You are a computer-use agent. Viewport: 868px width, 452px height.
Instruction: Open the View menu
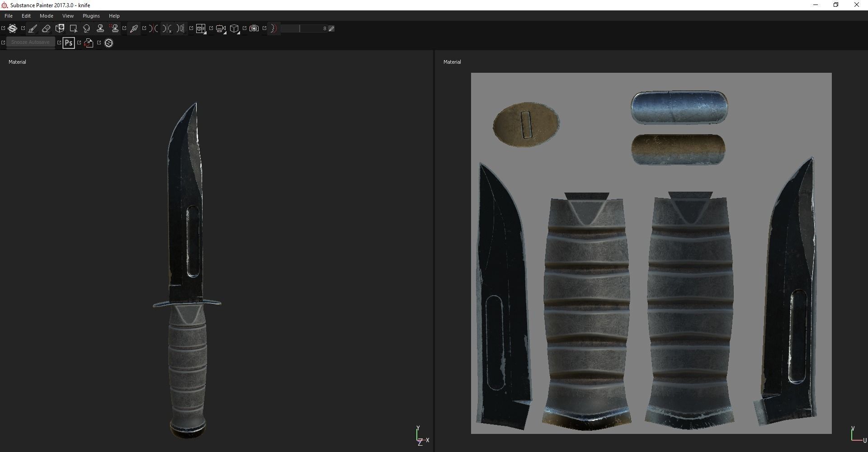click(68, 16)
